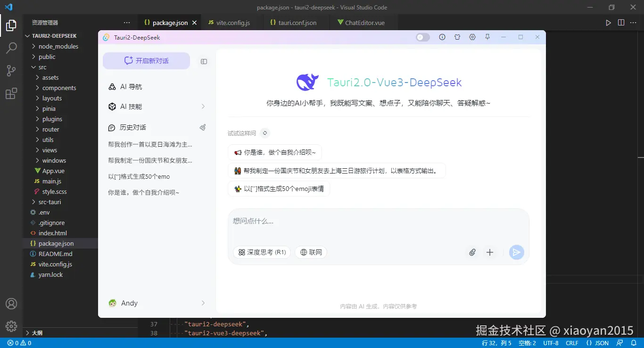Clear history via the broom icon next to 历史对话
The image size is (644, 348).
pos(202,127)
